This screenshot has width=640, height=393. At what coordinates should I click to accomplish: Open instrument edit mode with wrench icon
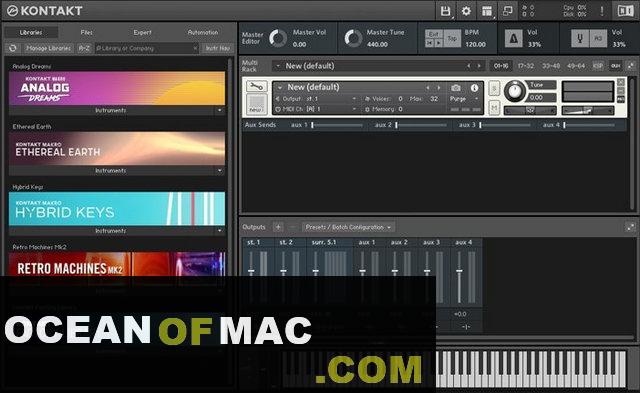[257, 86]
